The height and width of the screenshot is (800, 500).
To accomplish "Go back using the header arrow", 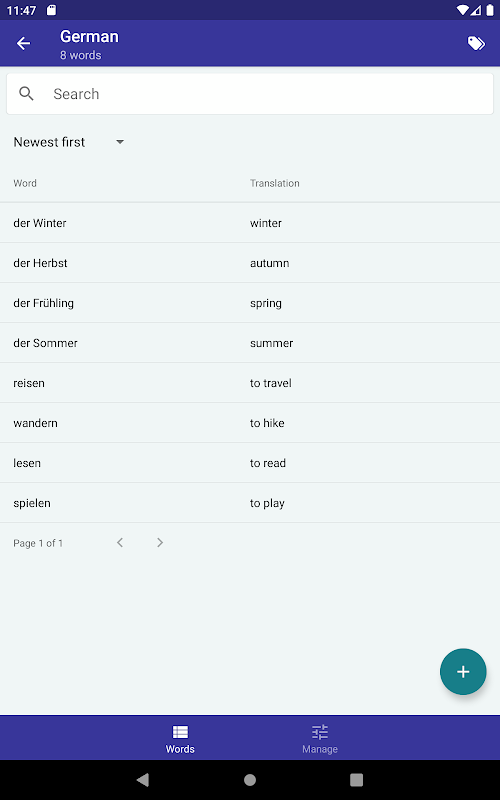I will (x=23, y=43).
